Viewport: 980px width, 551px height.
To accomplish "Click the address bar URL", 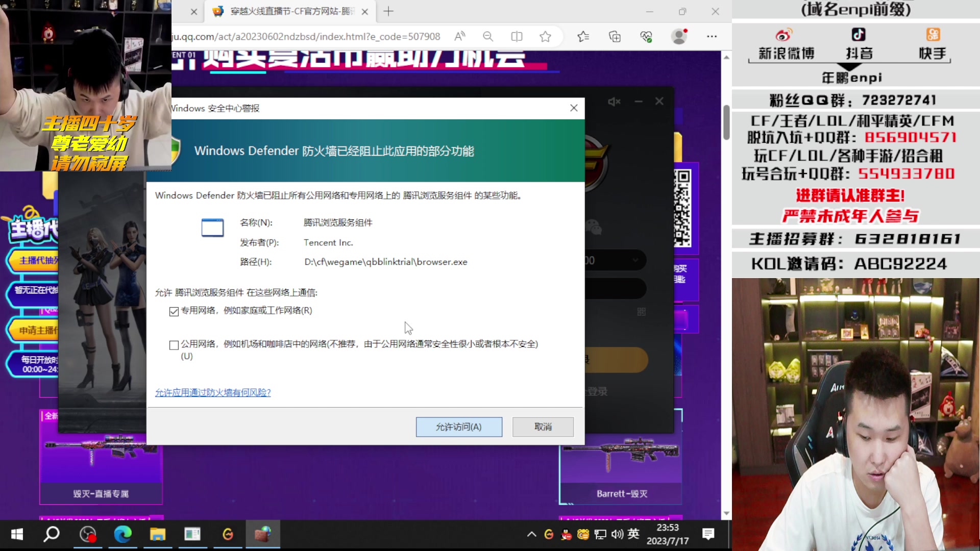I will click(x=306, y=37).
